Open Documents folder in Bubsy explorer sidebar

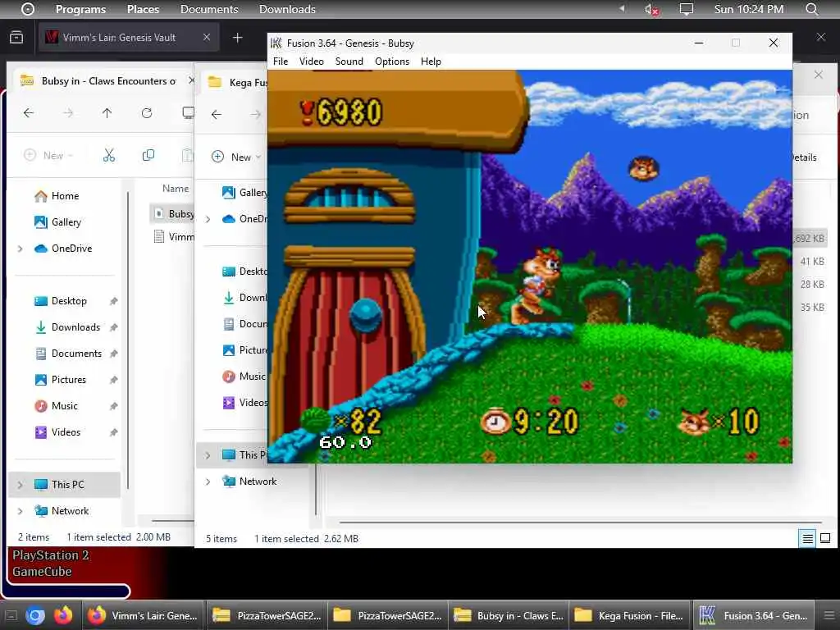click(x=76, y=354)
